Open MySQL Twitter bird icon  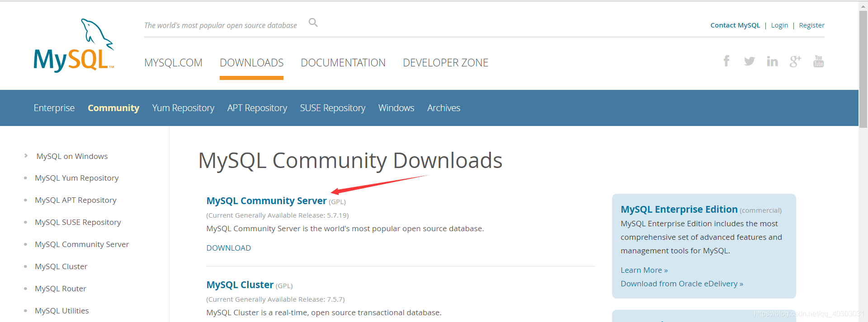click(750, 61)
